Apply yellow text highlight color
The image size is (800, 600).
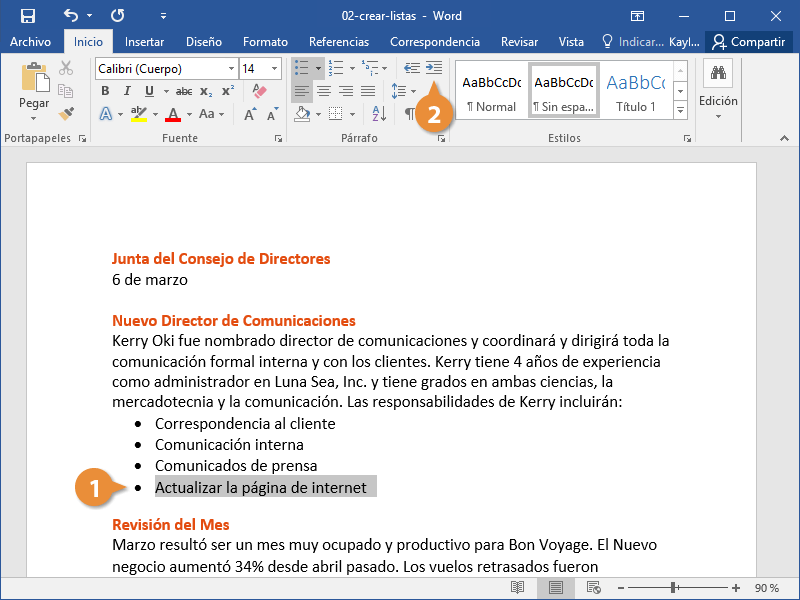pos(139,114)
